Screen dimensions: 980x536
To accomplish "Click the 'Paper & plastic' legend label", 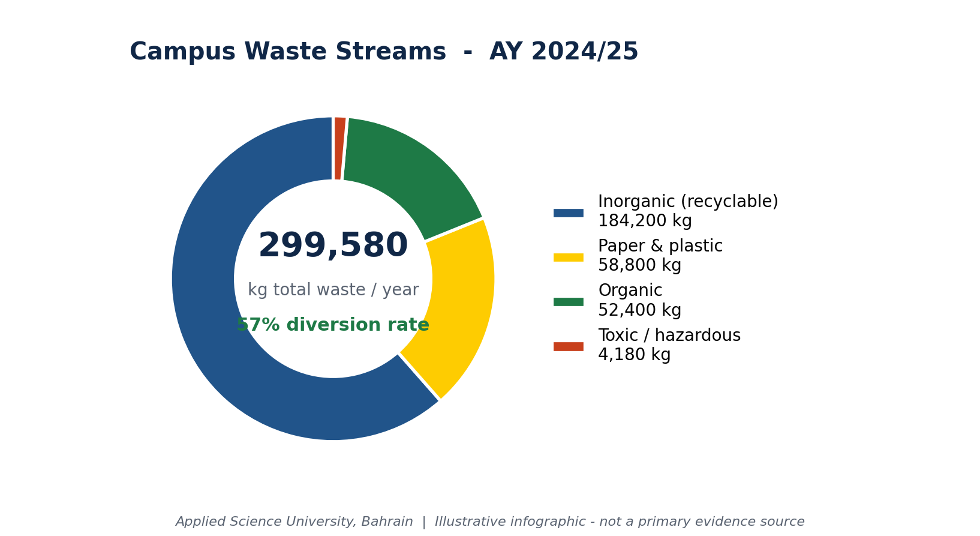I will [660, 247].
